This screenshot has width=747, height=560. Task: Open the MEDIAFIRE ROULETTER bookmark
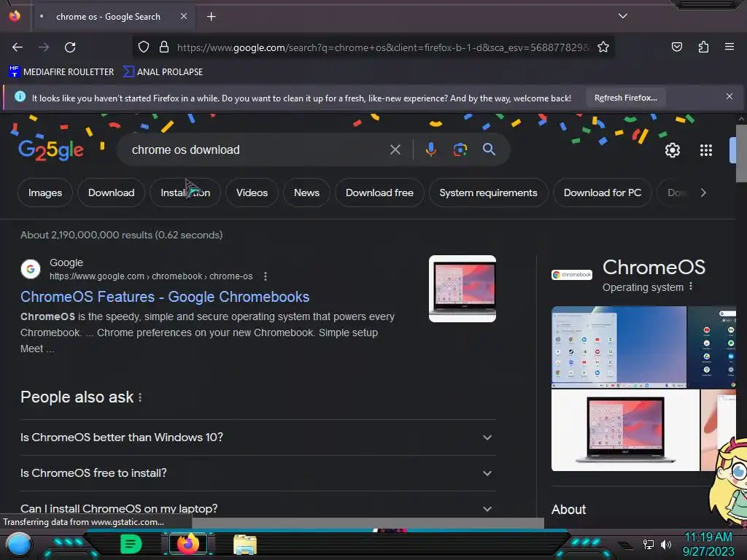[x=61, y=72]
